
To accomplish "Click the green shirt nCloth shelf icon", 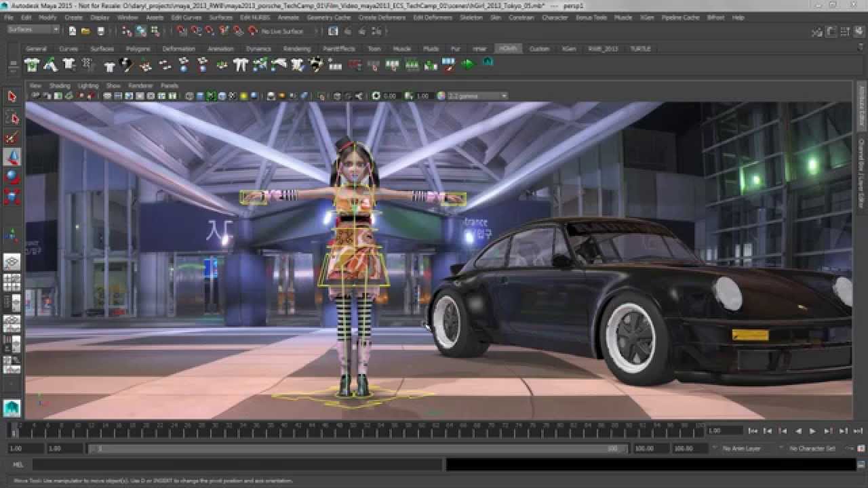I will point(31,64).
